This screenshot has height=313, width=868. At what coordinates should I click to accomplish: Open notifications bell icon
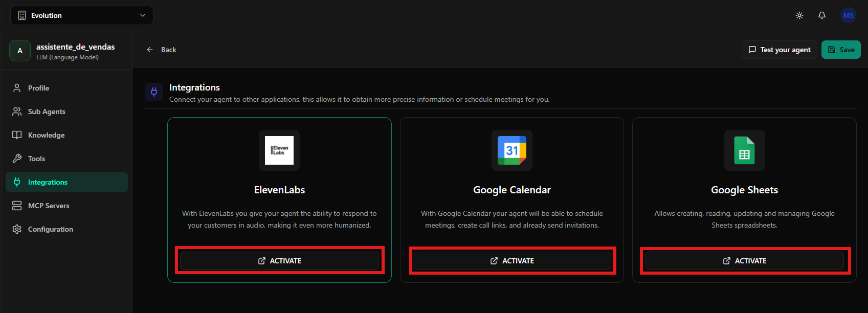coord(822,15)
